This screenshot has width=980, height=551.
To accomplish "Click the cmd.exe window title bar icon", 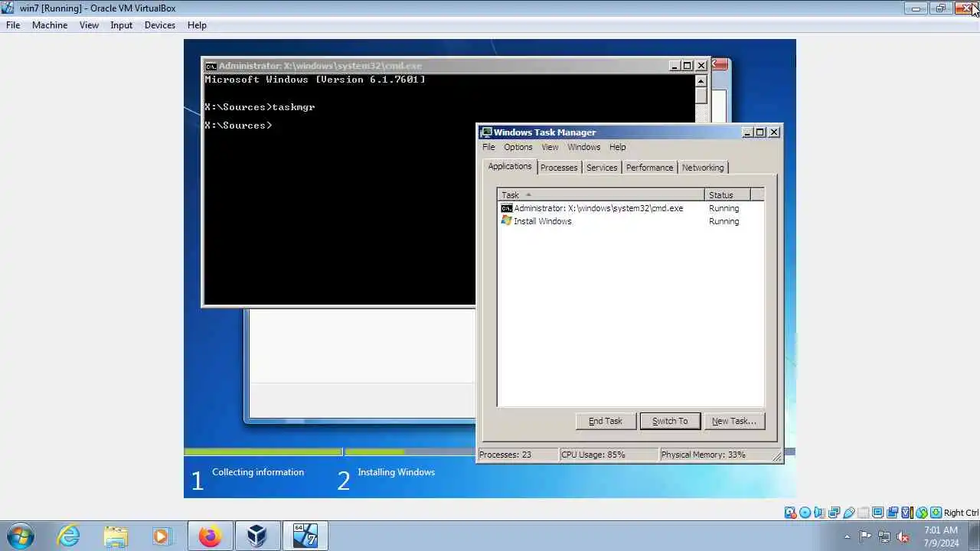I will coord(211,66).
